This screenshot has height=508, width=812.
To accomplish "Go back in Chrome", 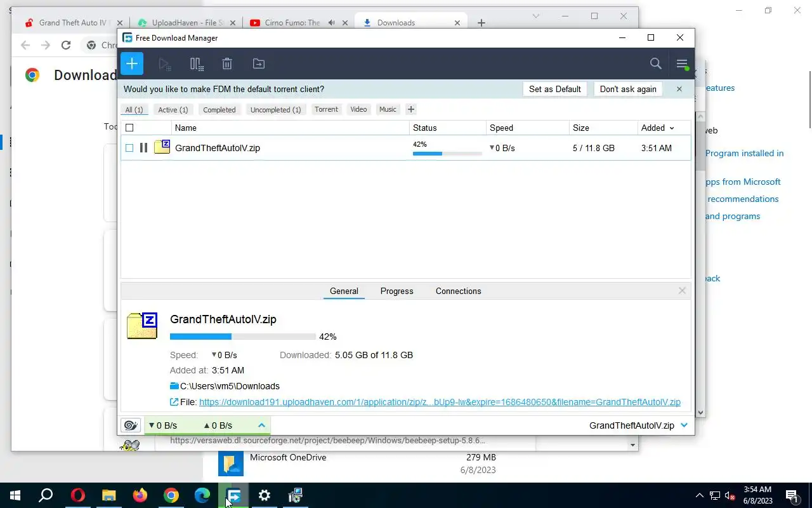I will click(x=25, y=45).
